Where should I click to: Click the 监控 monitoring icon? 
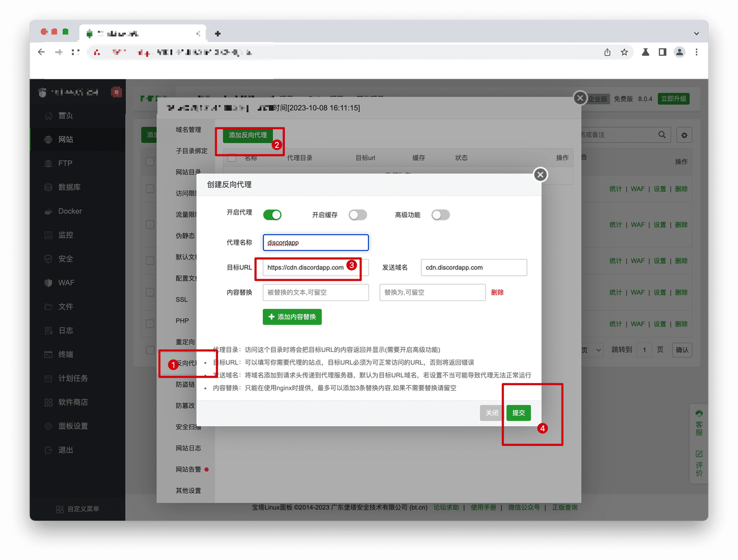click(x=48, y=235)
